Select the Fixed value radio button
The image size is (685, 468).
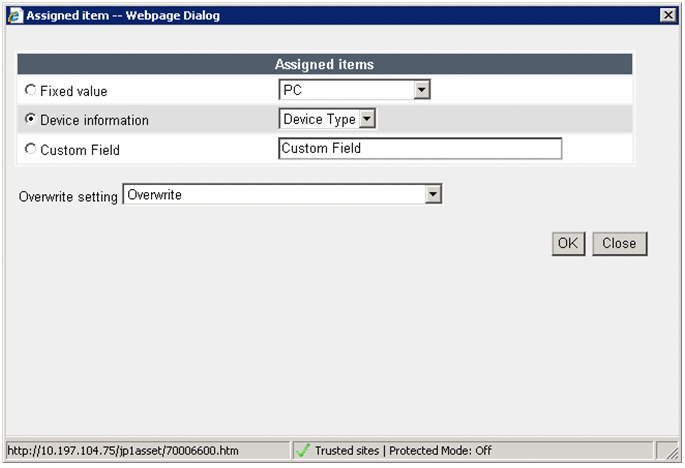30,91
